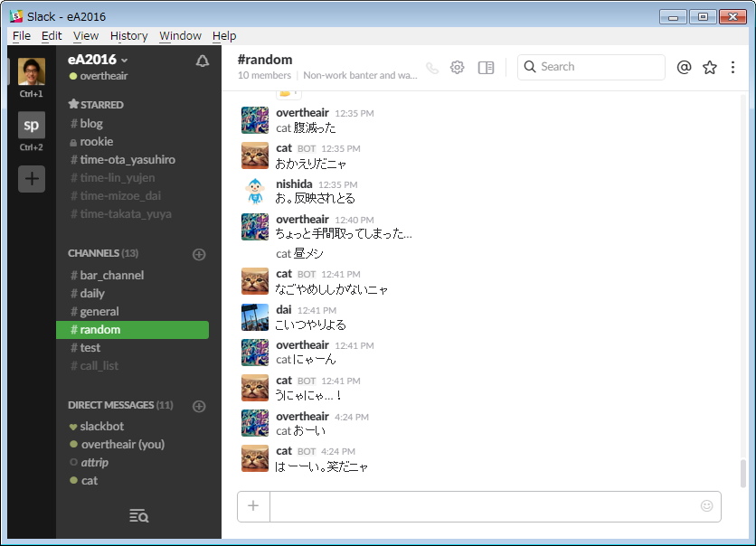Open channel time-takata_yuya
Image resolution: width=756 pixels, height=546 pixels.
120,214
